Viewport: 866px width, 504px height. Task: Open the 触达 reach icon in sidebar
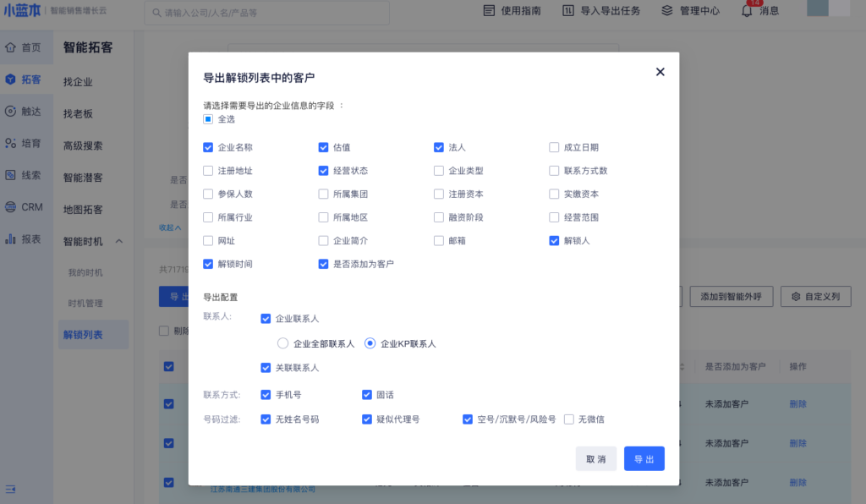[11, 111]
